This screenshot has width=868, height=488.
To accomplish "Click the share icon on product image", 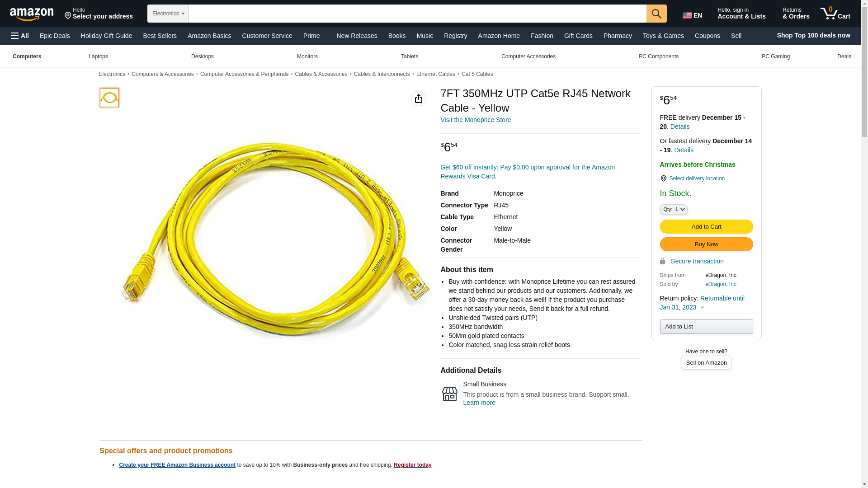I will 419,99.
